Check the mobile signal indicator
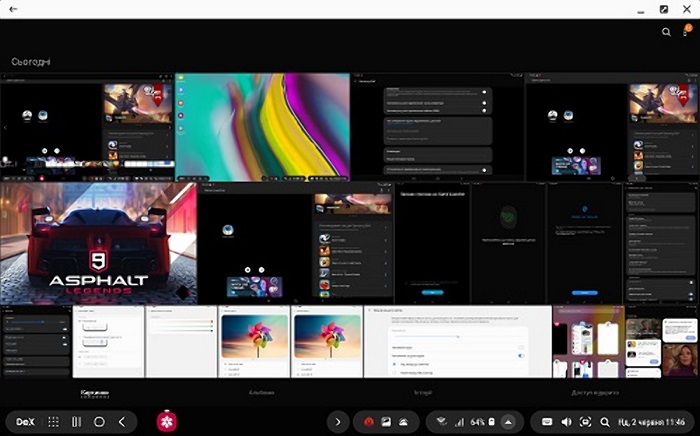Screen dimensions: 700x436 point(459,422)
